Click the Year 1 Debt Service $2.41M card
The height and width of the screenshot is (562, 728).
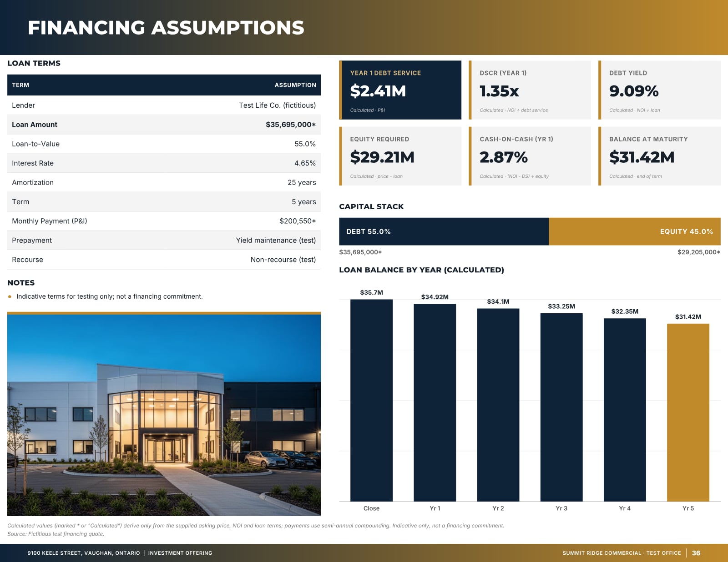pos(400,90)
